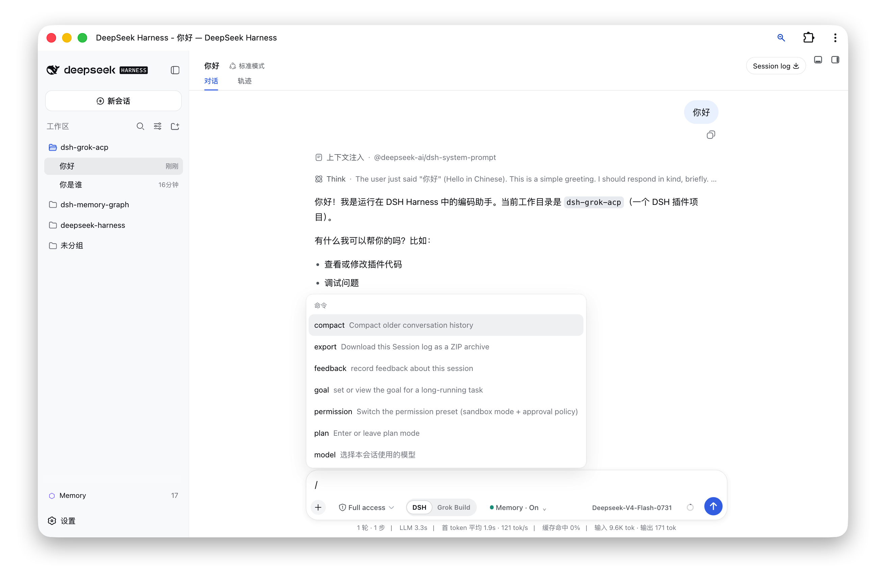This screenshot has width=886, height=588.
Task: Select the model command
Action: (446, 455)
